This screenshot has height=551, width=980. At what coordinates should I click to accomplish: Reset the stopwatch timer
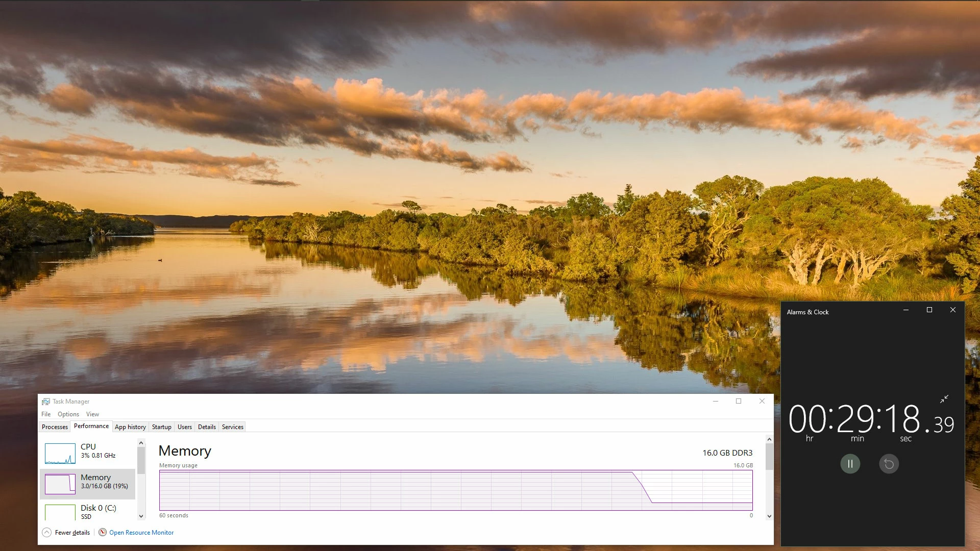coord(889,464)
